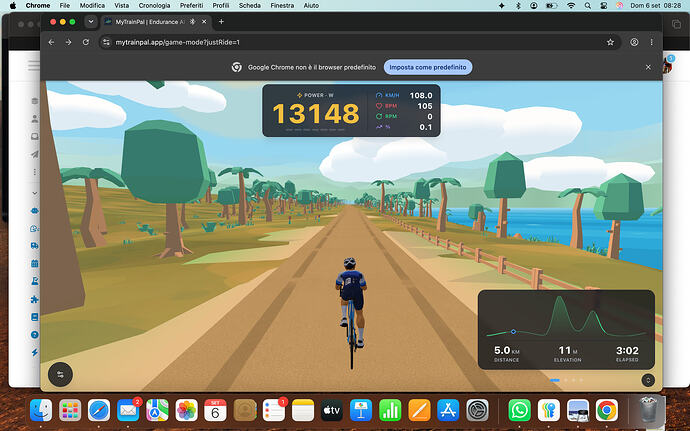Open a new tab with plus button
Image resolution: width=690 pixels, height=431 pixels.
coord(221,22)
